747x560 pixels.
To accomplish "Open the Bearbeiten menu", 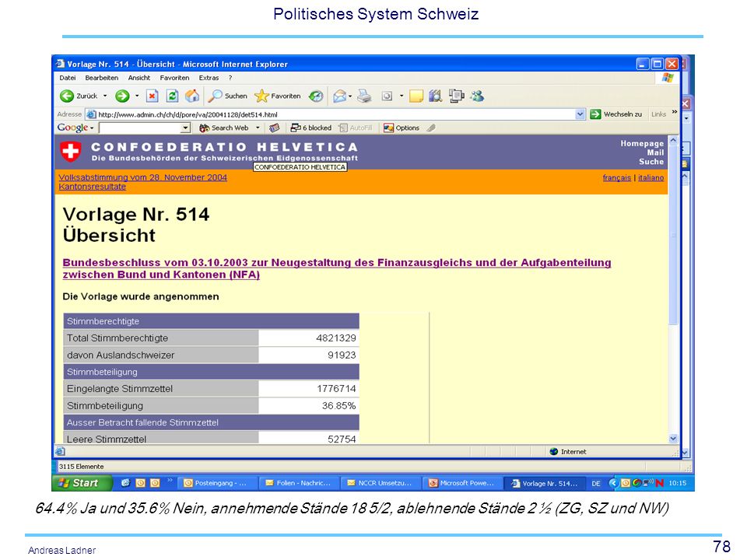I will (x=101, y=78).
